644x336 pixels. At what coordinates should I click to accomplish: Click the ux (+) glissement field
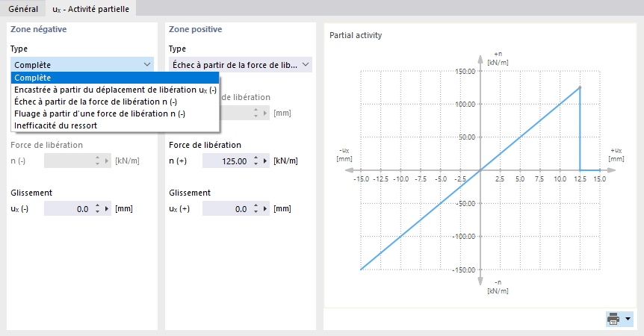226,208
